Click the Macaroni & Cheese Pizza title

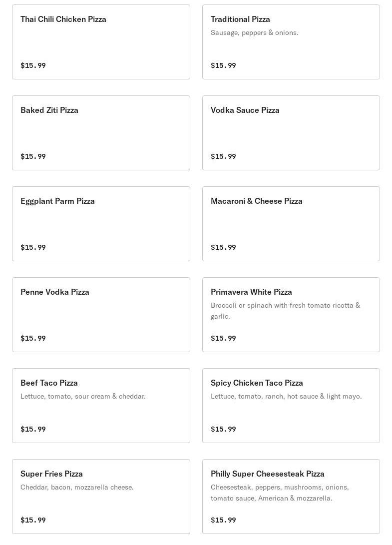click(256, 201)
